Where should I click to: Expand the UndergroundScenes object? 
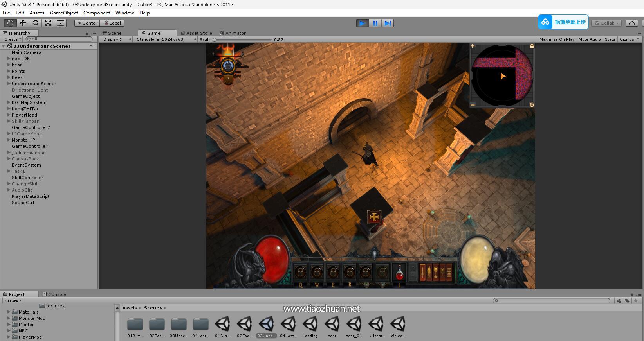coord(9,84)
